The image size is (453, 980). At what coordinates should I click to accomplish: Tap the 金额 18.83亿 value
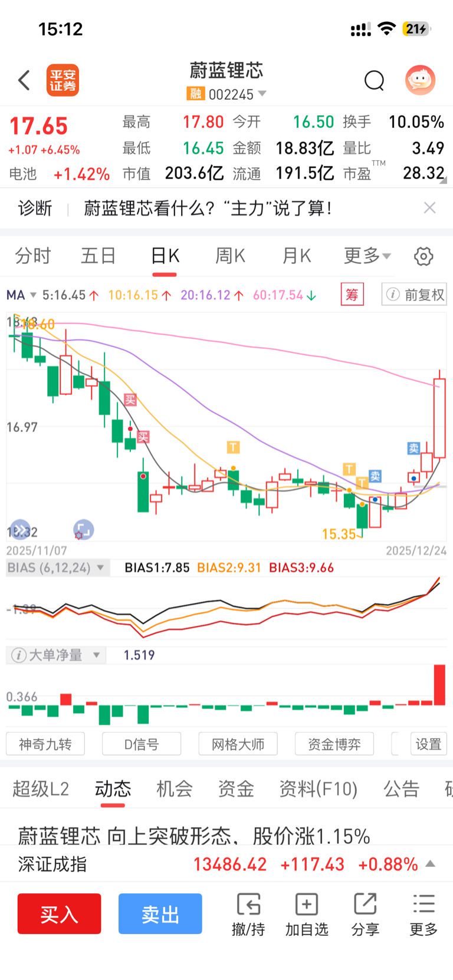(305, 147)
